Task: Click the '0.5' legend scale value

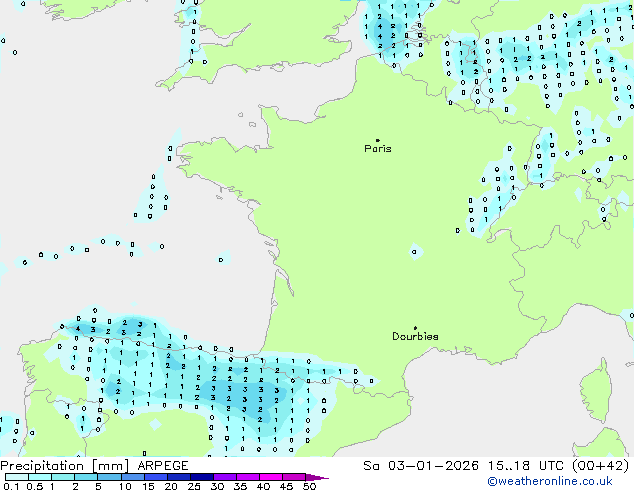Action: (34, 486)
